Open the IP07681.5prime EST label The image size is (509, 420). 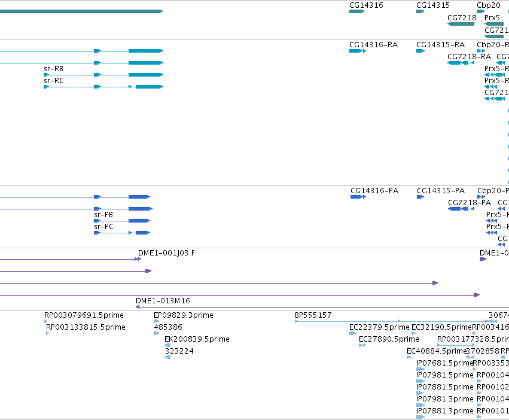point(445,363)
